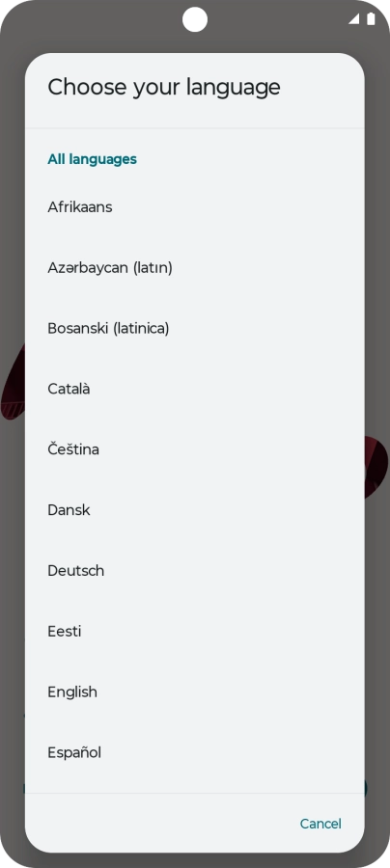Select Bosanski (latinica) language

click(x=194, y=328)
